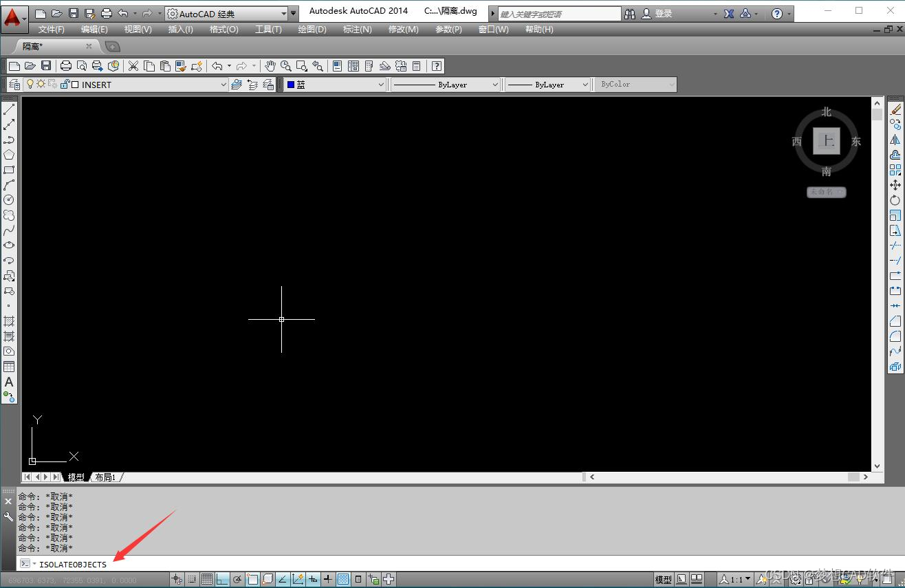The height and width of the screenshot is (588, 905).
Task: Expand the undo history arrow
Action: [229, 66]
